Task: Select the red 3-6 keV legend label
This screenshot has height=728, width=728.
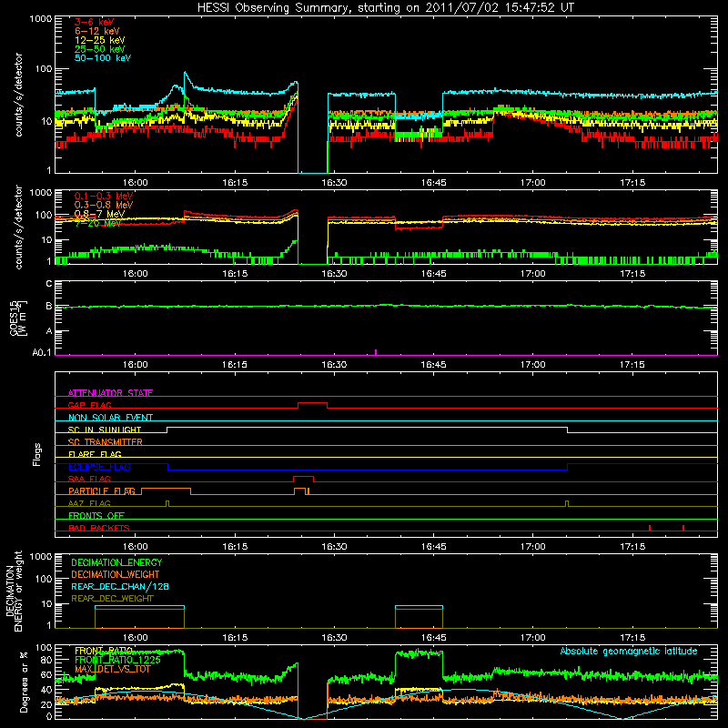Action: [95, 22]
